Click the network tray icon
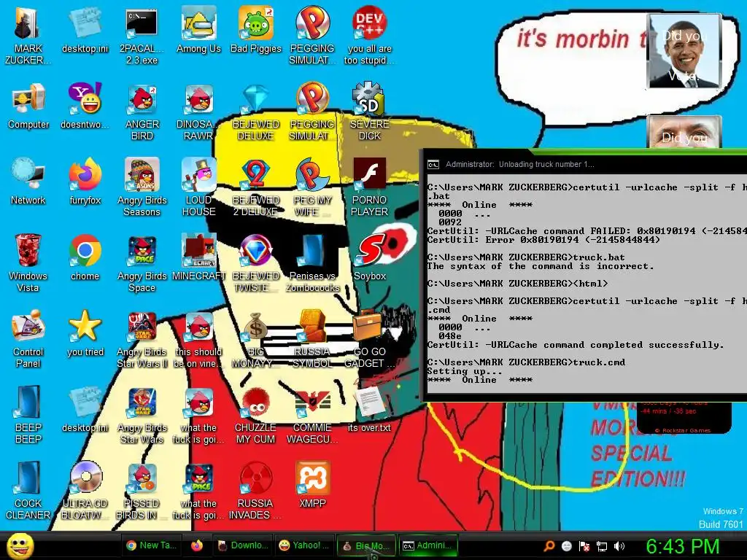 [x=602, y=546]
